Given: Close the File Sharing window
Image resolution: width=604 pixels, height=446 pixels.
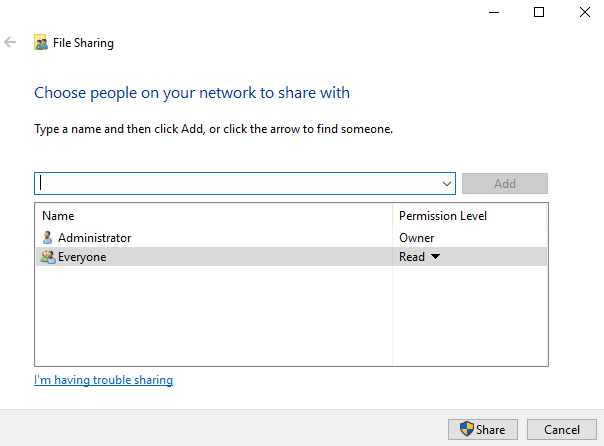Looking at the screenshot, I should tap(584, 12).
